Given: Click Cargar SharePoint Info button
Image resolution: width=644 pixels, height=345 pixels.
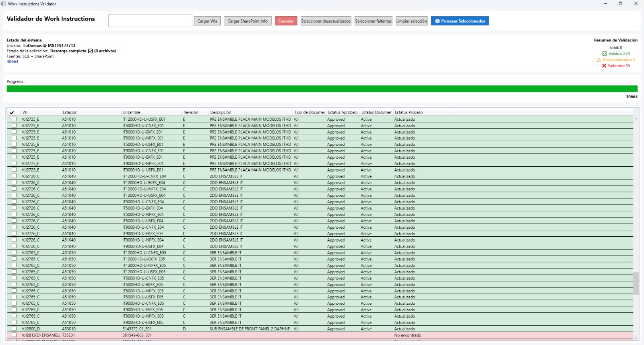Looking at the screenshot, I should click(248, 21).
